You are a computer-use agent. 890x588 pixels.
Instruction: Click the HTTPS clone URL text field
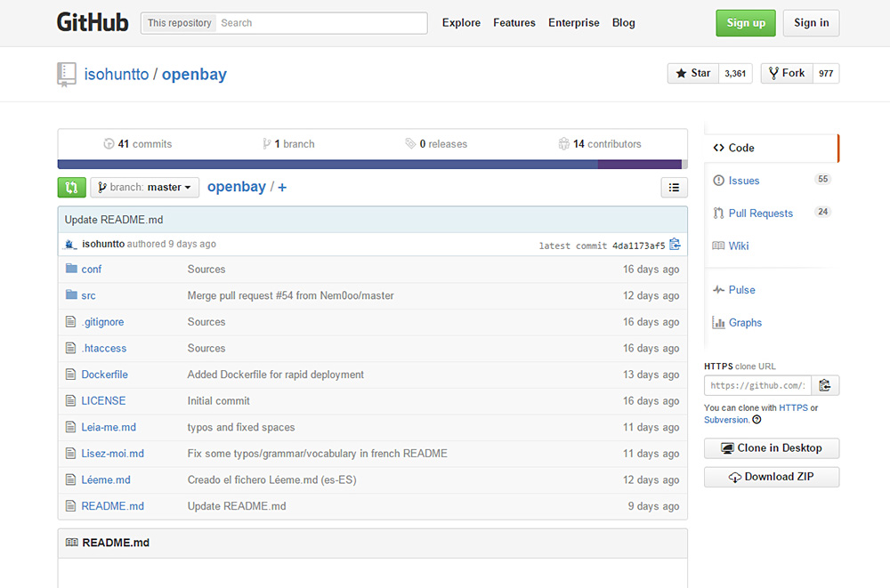click(x=757, y=385)
